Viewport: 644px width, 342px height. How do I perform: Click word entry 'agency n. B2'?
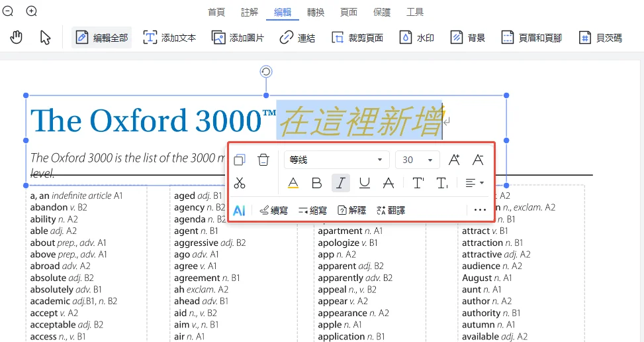pos(200,207)
